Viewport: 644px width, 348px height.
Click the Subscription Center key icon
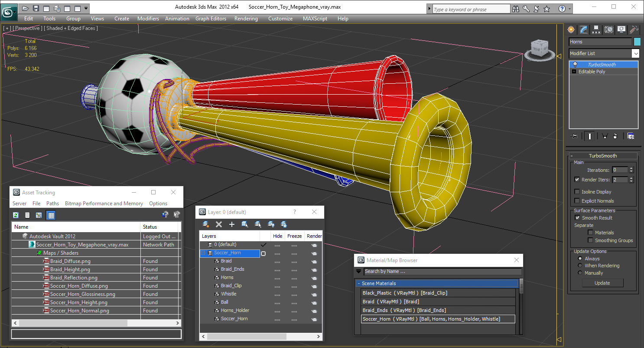point(526,9)
